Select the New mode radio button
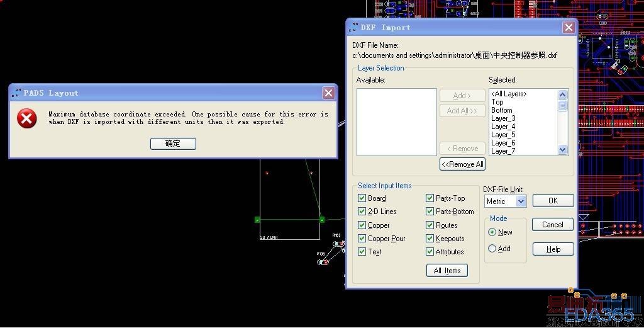This screenshot has width=644, height=328. [492, 232]
